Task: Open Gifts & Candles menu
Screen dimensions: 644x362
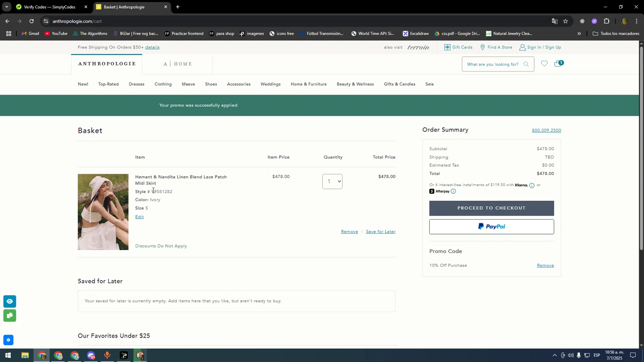Action: coord(399,84)
